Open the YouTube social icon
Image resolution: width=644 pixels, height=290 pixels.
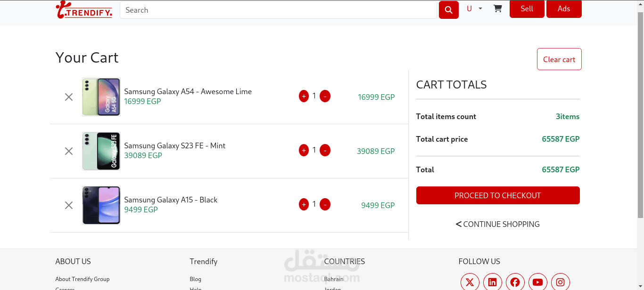click(538, 282)
